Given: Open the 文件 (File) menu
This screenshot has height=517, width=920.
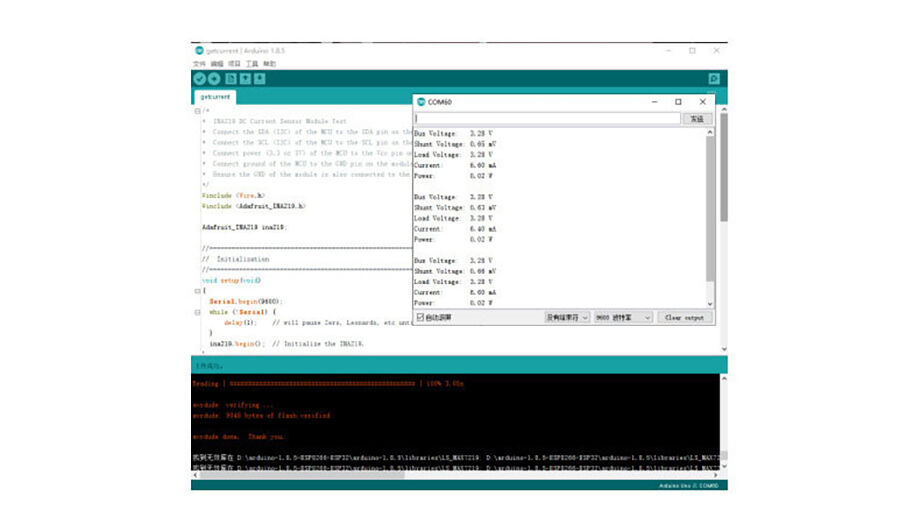Looking at the screenshot, I should (199, 63).
